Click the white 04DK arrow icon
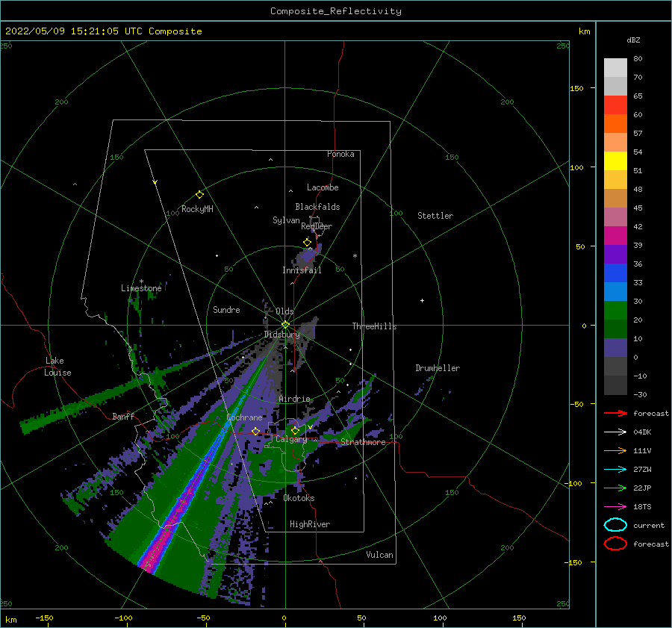The image size is (672, 628). [x=615, y=432]
